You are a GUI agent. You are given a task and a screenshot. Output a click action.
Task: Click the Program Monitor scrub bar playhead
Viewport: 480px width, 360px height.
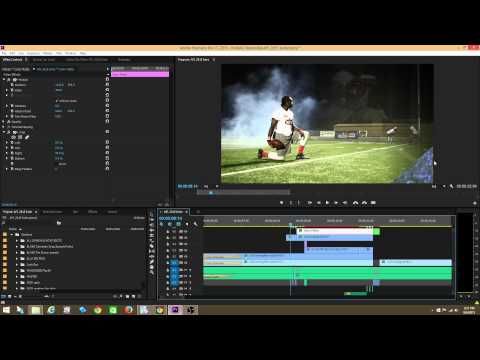pyautogui.click(x=211, y=193)
